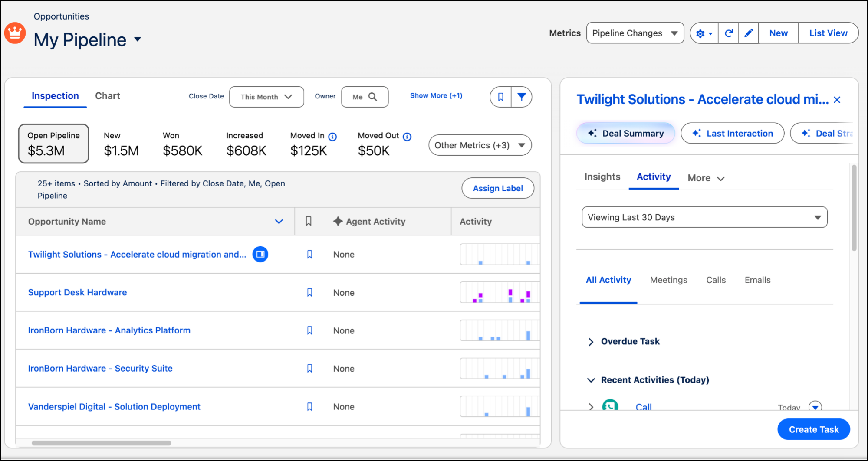This screenshot has height=461, width=868.
Task: Bookmark the Support Desk Hardware opportunity
Action: point(309,292)
